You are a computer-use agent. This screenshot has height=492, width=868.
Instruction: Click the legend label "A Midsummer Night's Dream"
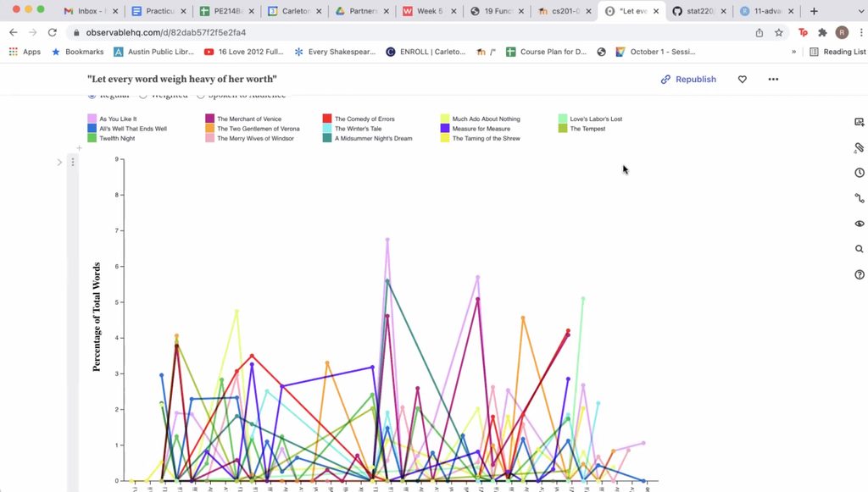tap(374, 139)
